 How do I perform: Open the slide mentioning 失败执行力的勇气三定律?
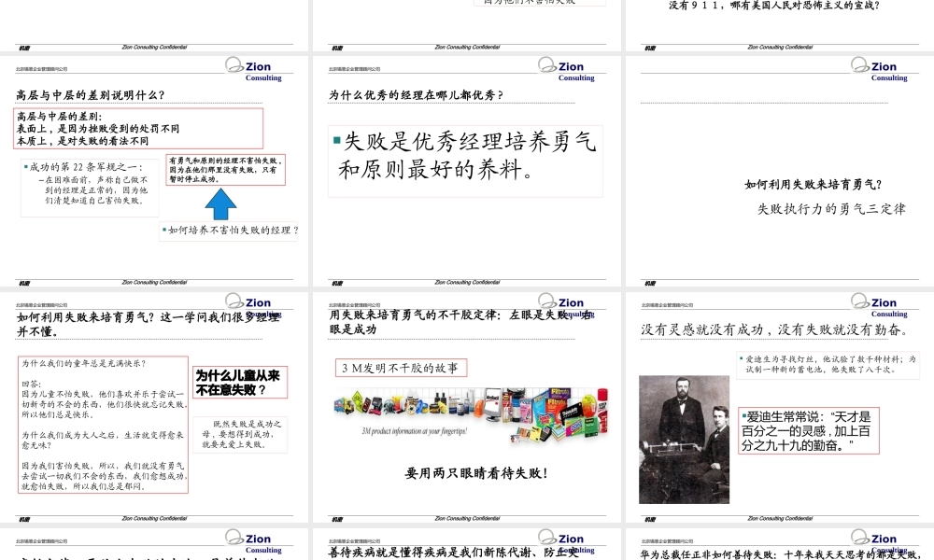[780, 171]
